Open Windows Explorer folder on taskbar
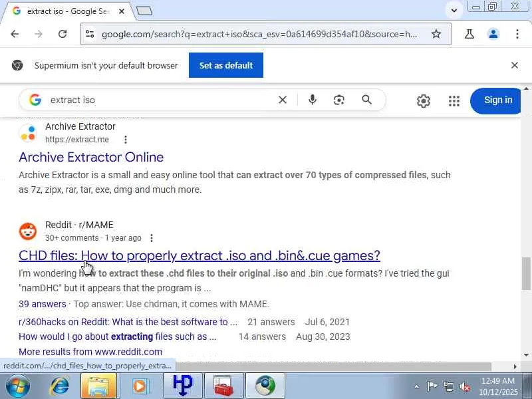The image size is (532, 399). click(98, 386)
